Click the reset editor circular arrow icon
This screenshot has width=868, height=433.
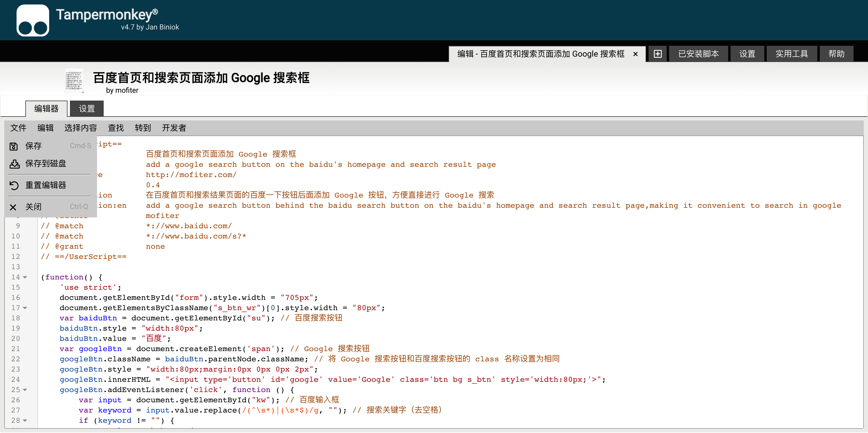[x=14, y=185]
